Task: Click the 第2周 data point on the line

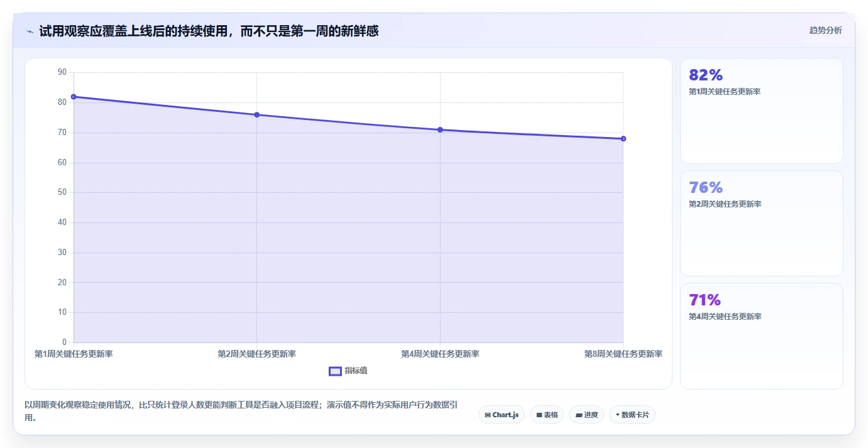Action: click(x=256, y=115)
